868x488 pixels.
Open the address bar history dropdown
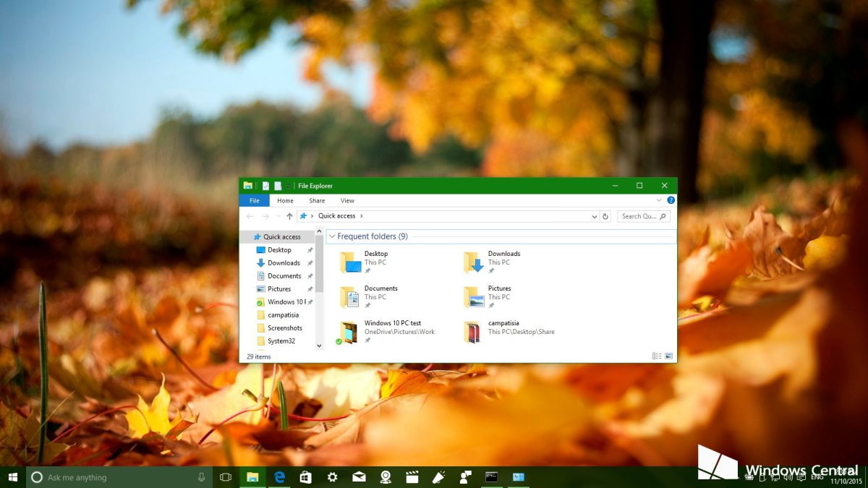pyautogui.click(x=593, y=215)
